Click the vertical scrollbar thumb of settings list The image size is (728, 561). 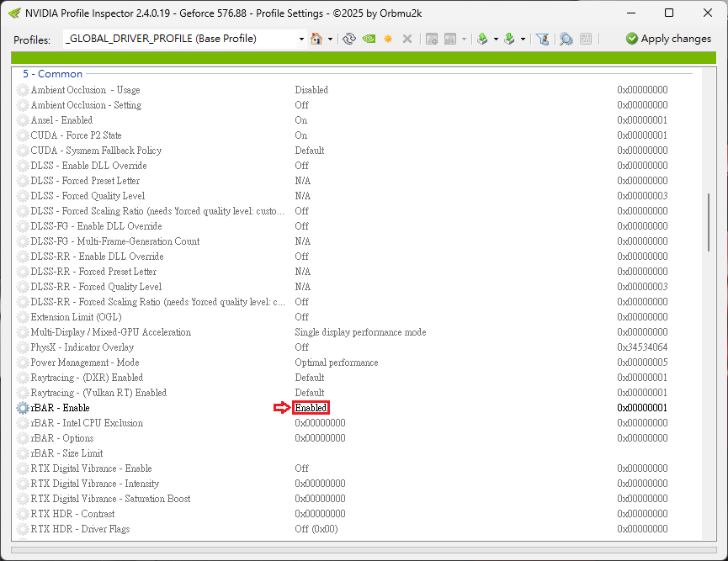(709, 222)
